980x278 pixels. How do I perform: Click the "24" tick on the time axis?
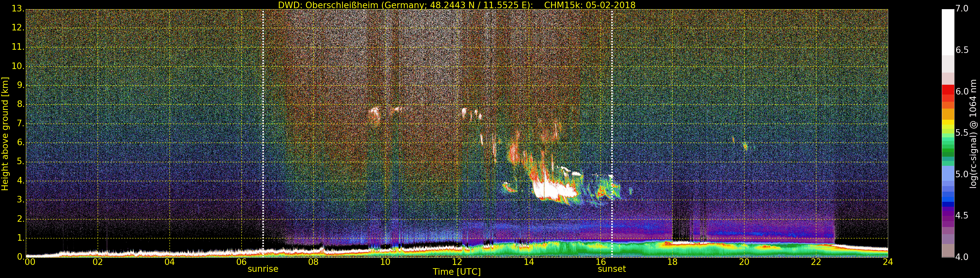(x=888, y=262)
